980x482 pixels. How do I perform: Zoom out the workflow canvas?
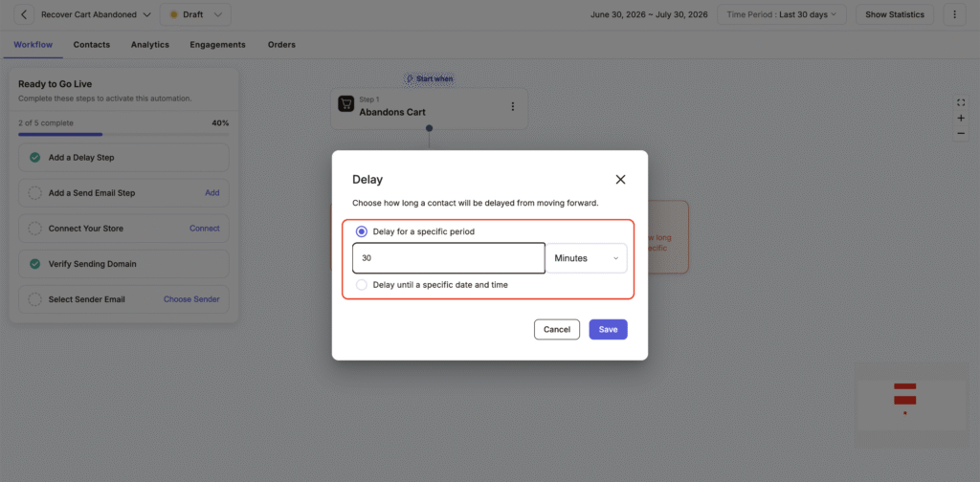pyautogui.click(x=961, y=133)
